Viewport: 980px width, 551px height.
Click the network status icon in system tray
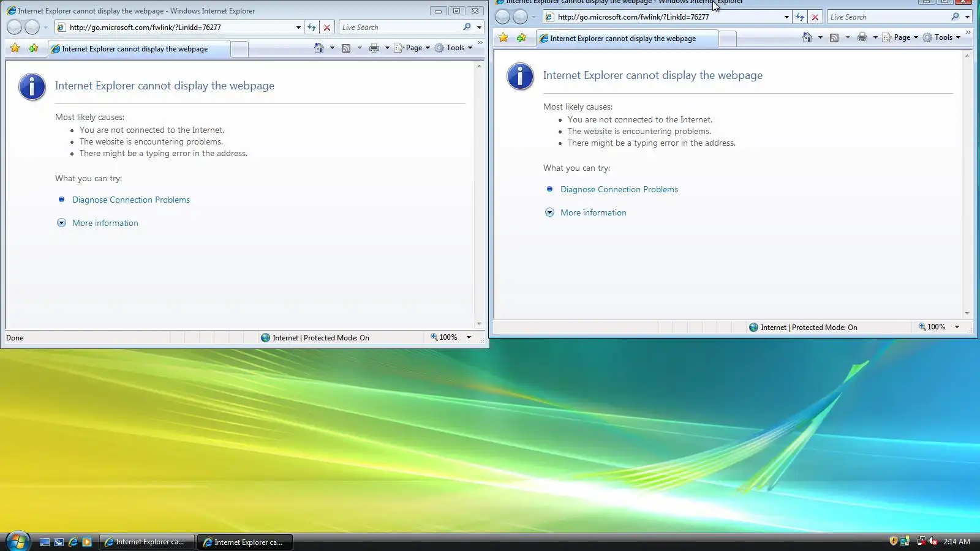pos(921,541)
